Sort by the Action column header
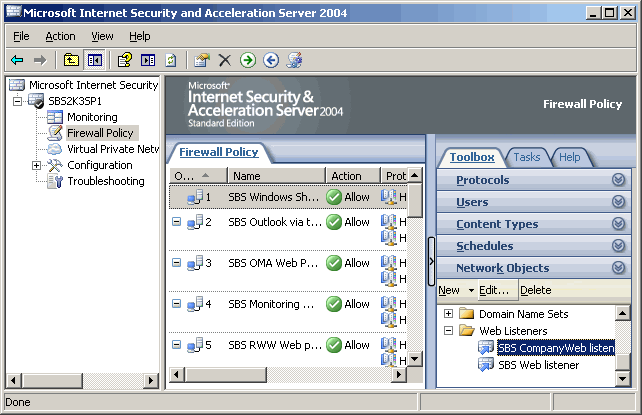This screenshot has width=642, height=415. coord(353,176)
